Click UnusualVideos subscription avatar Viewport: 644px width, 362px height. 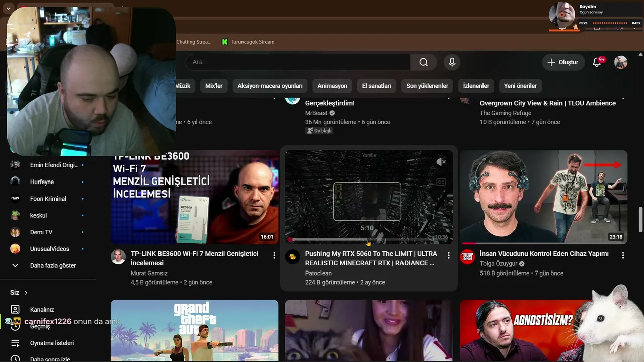click(15, 249)
